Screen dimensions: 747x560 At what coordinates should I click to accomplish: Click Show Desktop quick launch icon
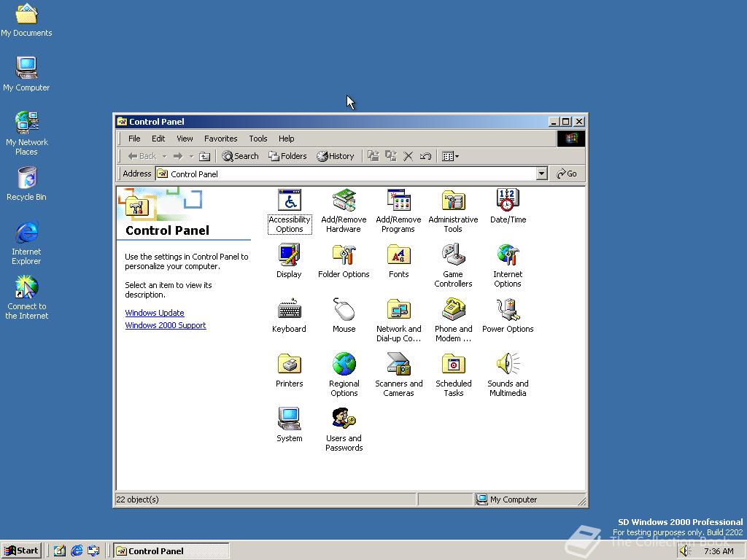(59, 551)
